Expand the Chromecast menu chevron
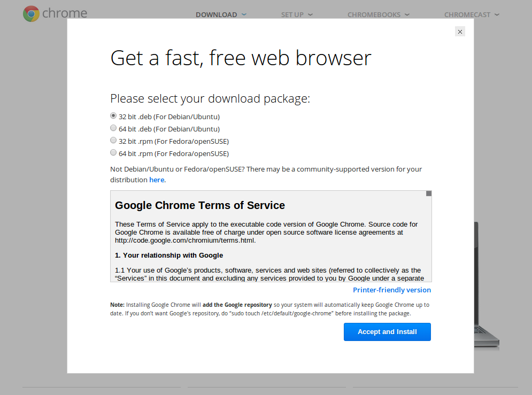 click(x=497, y=14)
